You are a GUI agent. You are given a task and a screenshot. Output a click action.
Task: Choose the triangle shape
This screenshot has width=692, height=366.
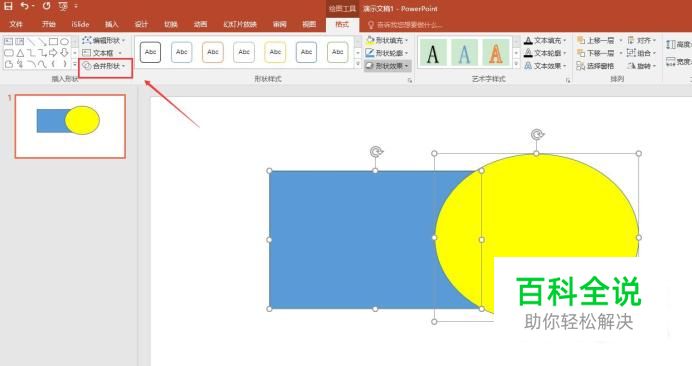point(20,53)
